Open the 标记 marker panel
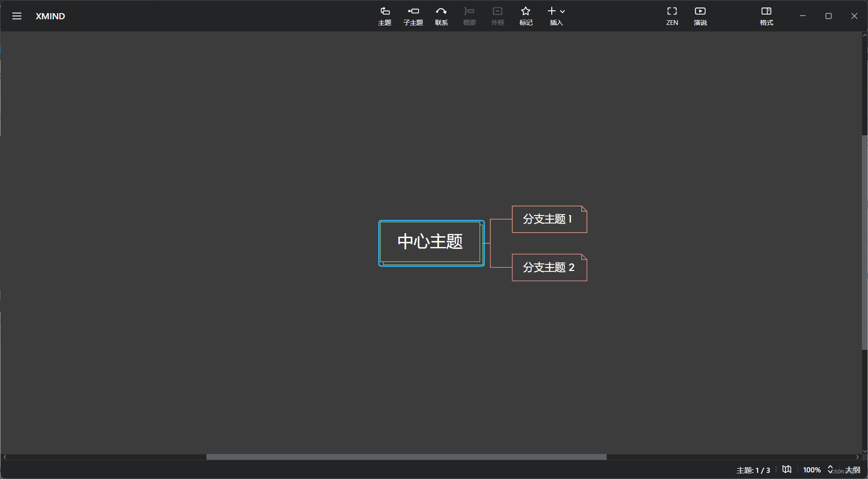The width and height of the screenshot is (868, 479). [x=525, y=16]
